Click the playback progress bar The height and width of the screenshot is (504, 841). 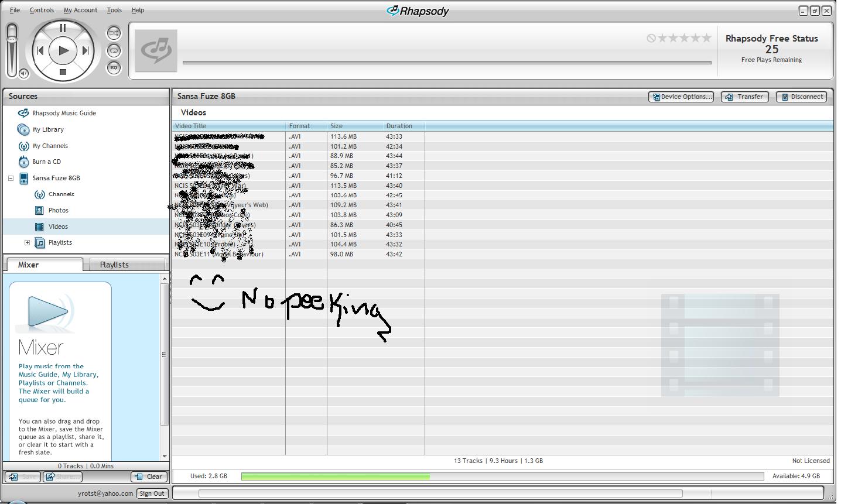pos(447,63)
